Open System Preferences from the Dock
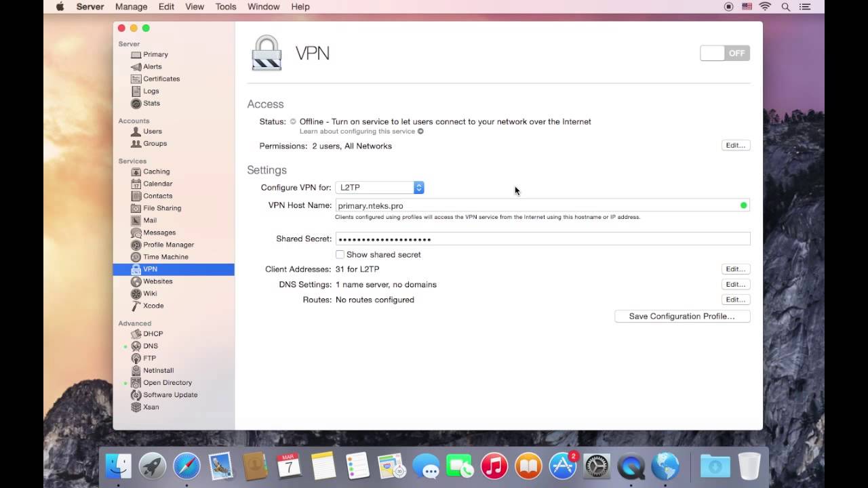The image size is (868, 488). pos(597,466)
